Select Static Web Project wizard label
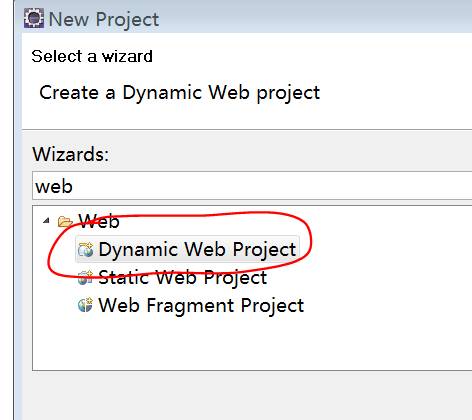 point(183,277)
